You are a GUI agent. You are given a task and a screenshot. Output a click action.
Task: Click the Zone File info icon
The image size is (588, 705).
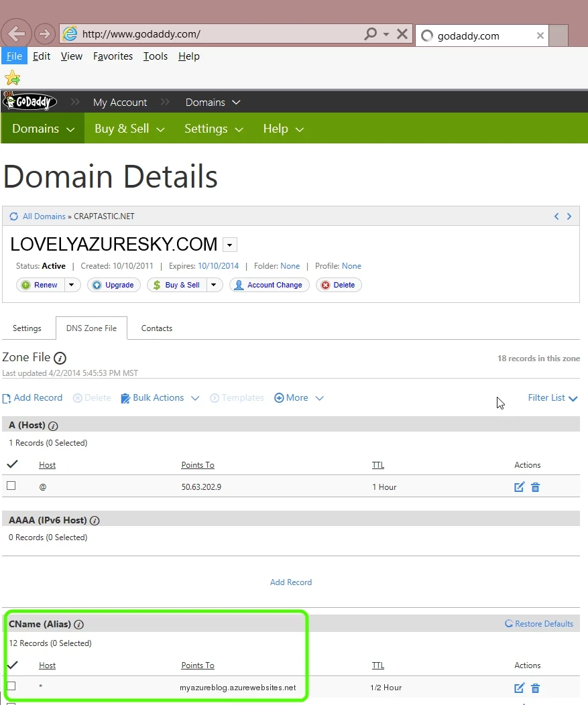click(x=60, y=358)
